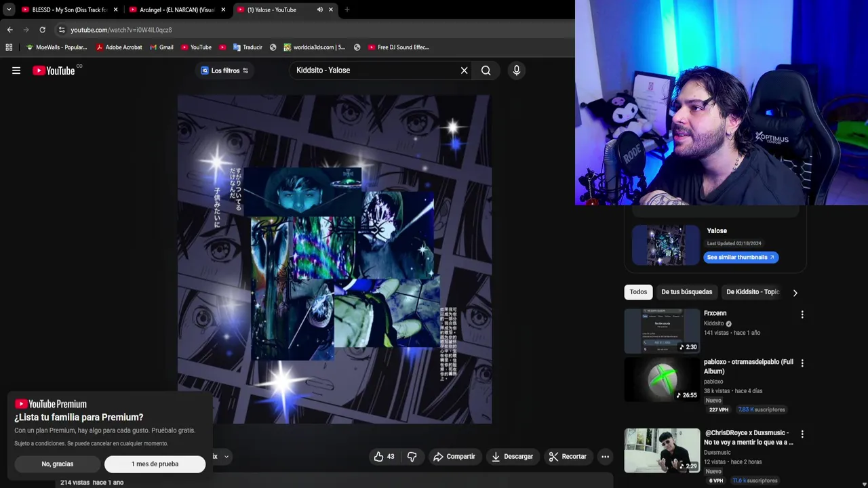
Task: Open the Frxcenn video thumbnail
Action: click(x=662, y=331)
